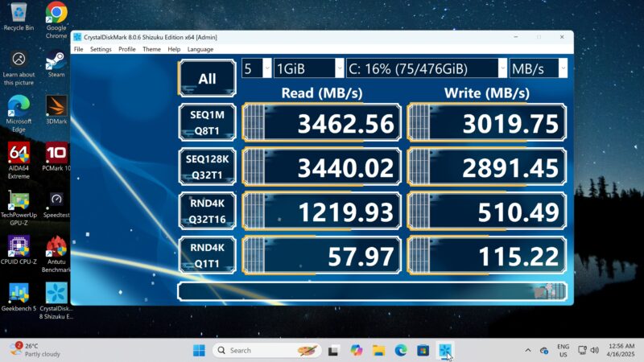
Task: Open the Settings menu
Action: coord(101,49)
